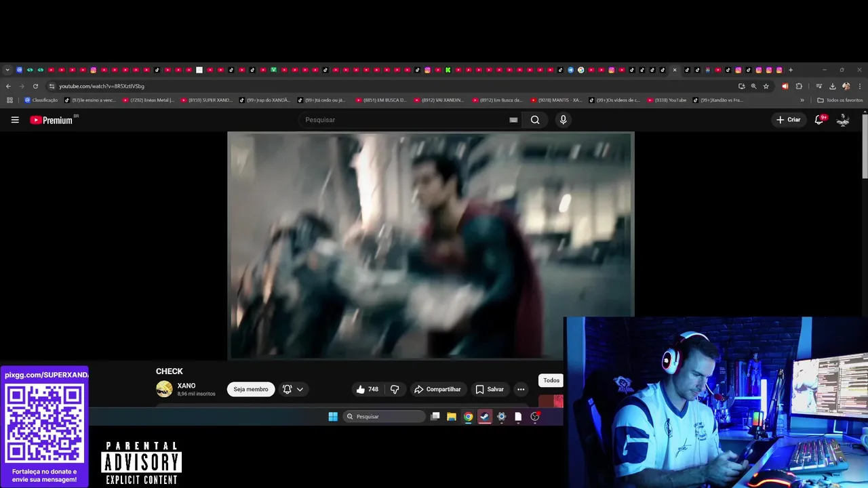
Task: Start voice search with the microphone icon
Action: pyautogui.click(x=563, y=120)
